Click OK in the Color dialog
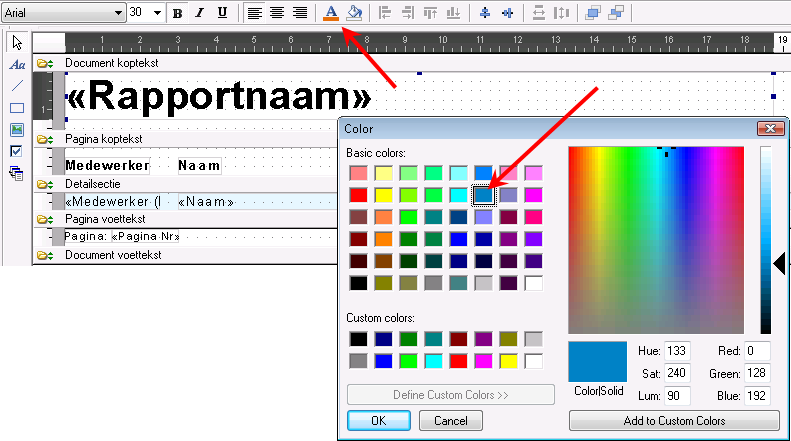Image resolution: width=791 pixels, height=441 pixels. (x=379, y=420)
